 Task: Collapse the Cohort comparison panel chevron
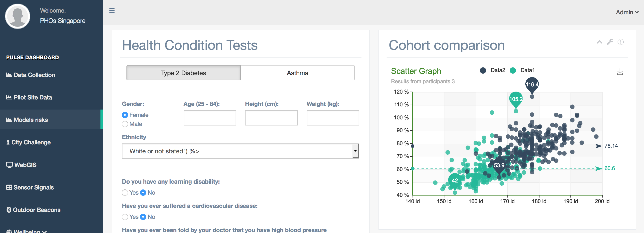click(599, 42)
